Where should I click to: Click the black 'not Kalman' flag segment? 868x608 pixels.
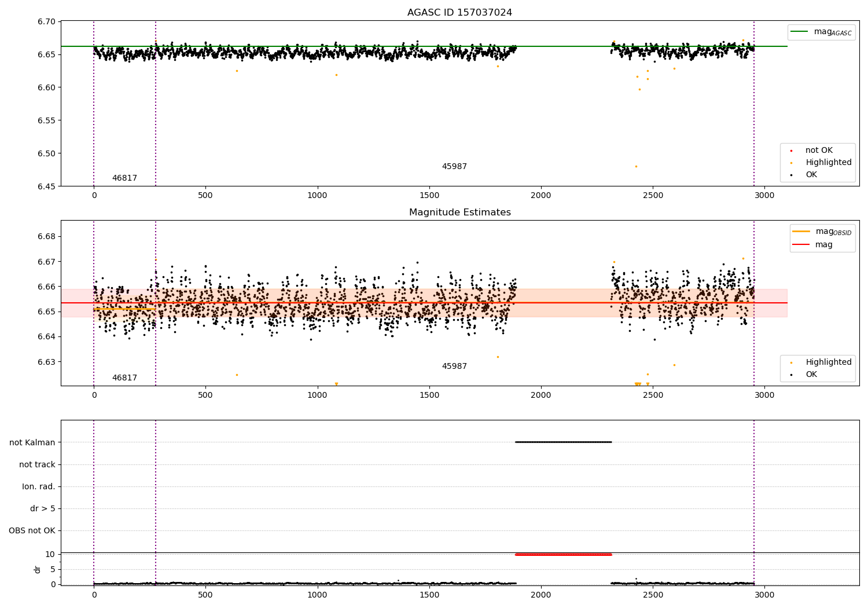[563, 442]
